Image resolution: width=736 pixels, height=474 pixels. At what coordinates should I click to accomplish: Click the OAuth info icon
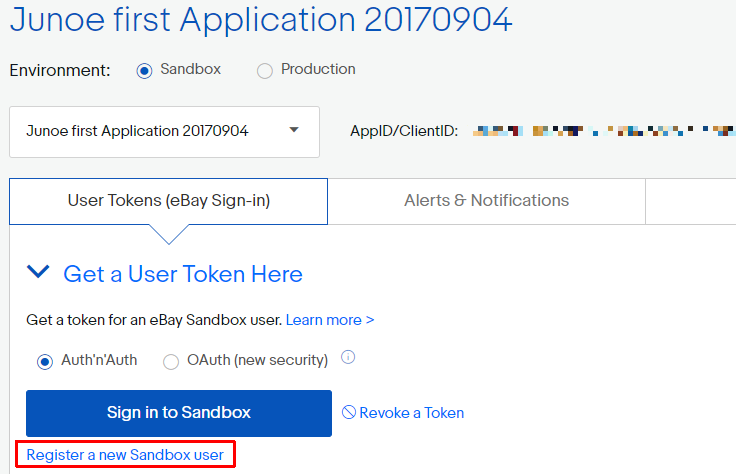click(x=348, y=358)
